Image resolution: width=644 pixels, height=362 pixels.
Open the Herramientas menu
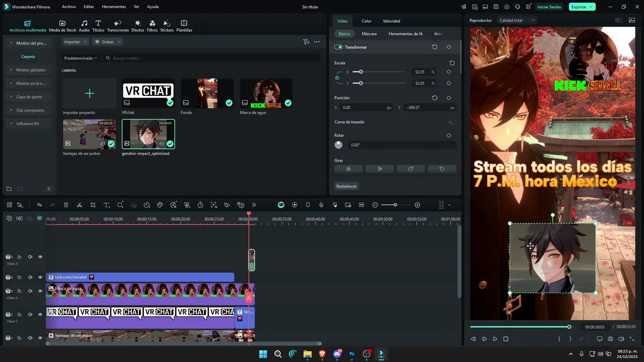114,7
